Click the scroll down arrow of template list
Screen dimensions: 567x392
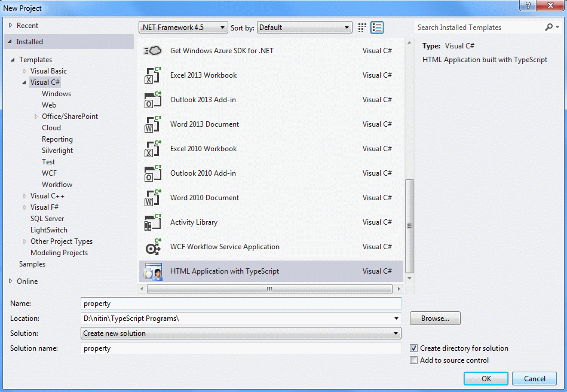click(409, 278)
